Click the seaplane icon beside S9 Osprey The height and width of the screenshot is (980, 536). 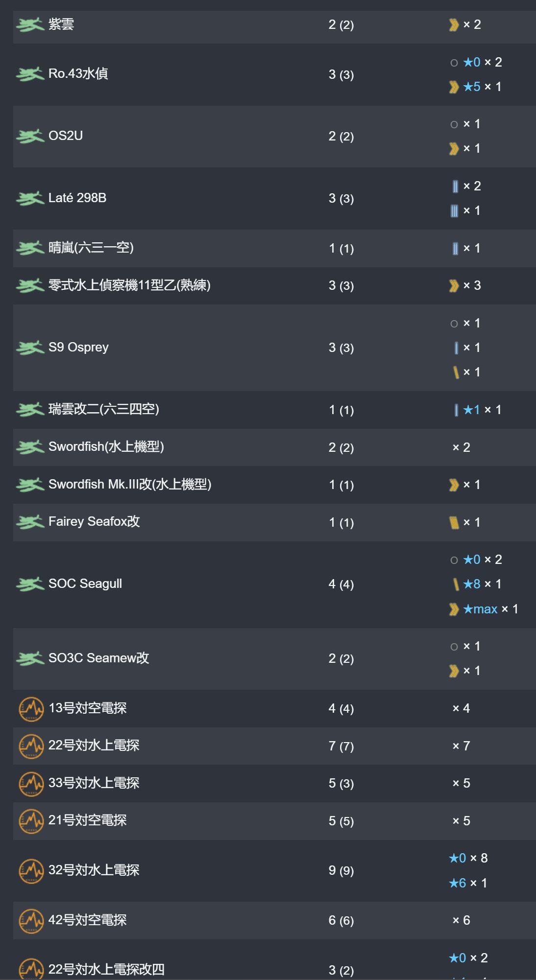click(x=30, y=348)
